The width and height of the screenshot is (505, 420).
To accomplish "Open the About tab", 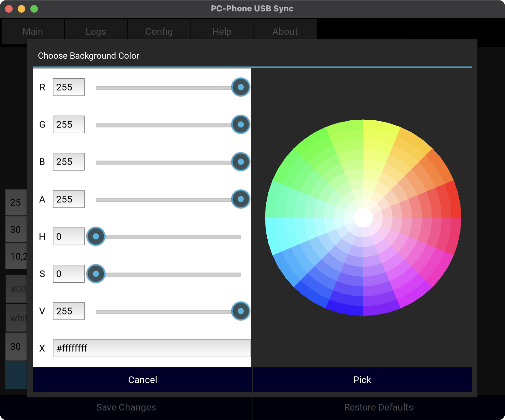I will pos(285,32).
